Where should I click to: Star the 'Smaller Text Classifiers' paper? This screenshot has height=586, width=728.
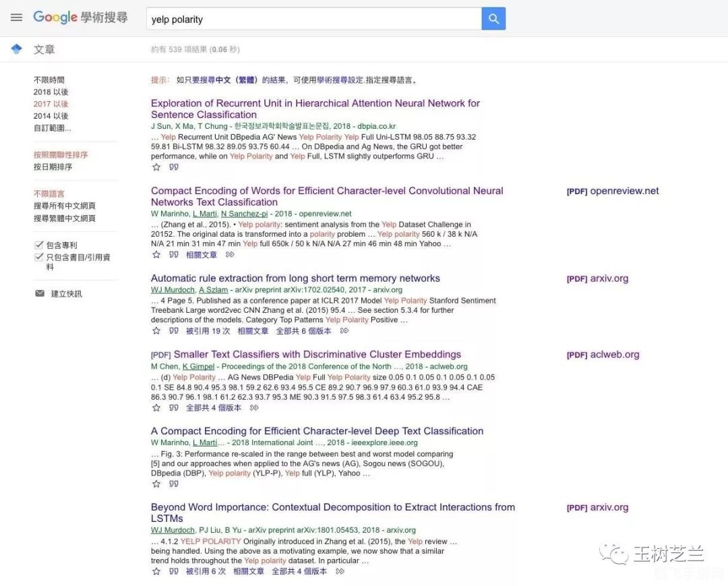click(x=156, y=407)
